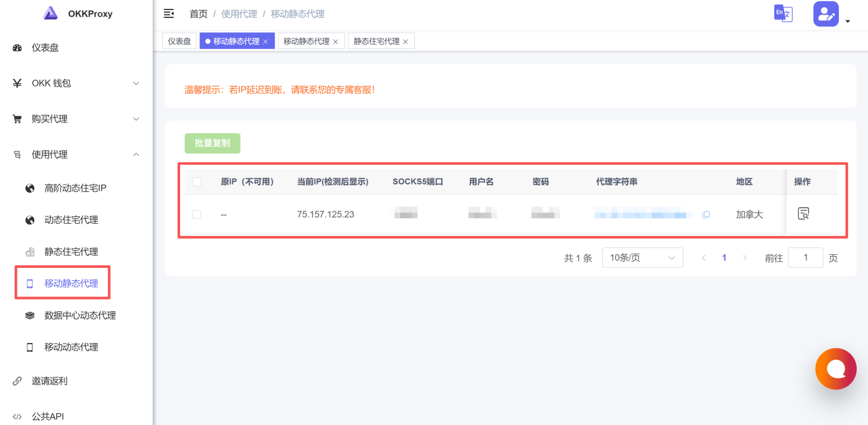This screenshot has width=868, height=425.
Task: Click 共 1 条 total count text
Action: (x=578, y=258)
